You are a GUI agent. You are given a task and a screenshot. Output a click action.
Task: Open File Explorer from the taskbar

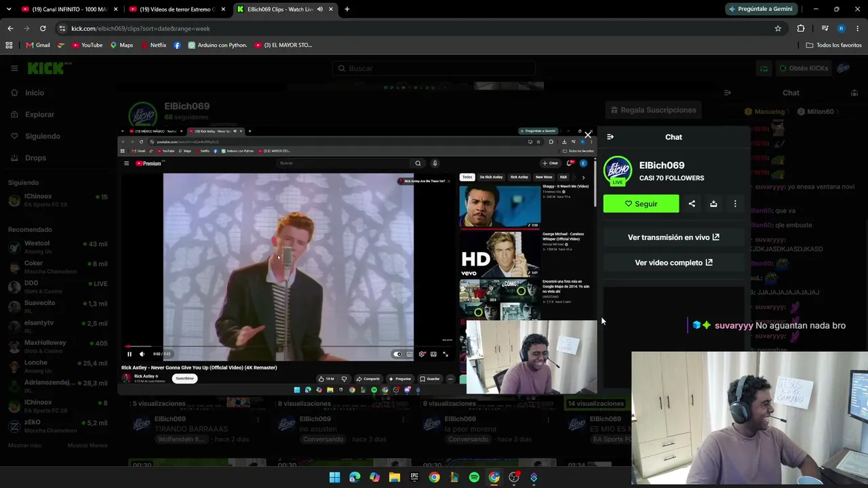[395, 477]
